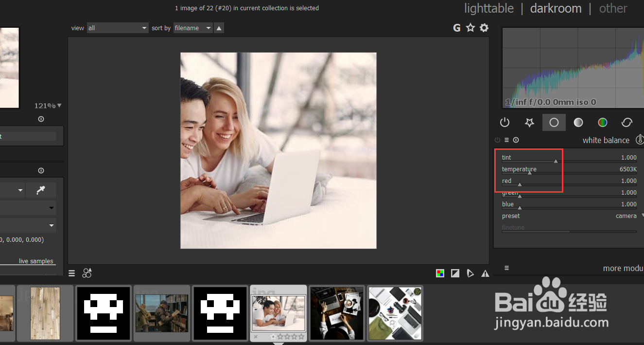
Task: Open quick presets menu below image
Action: click(x=72, y=273)
